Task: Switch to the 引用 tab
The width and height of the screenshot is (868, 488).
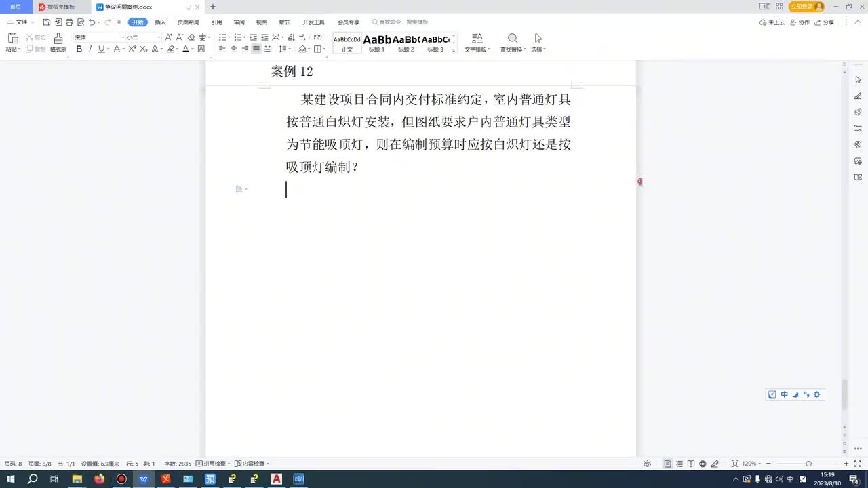Action: 216,22
